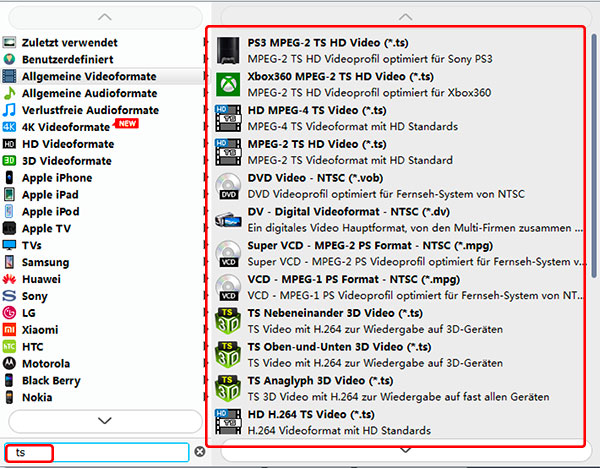Click the 4K Videoformate icon
Screen dimensions: 600x468
pyautogui.click(x=9, y=127)
